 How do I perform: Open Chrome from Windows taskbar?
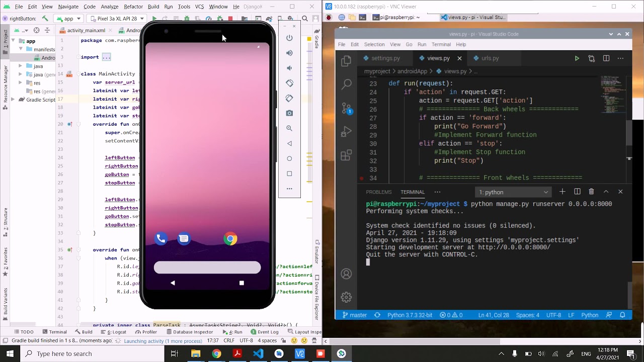click(x=216, y=354)
